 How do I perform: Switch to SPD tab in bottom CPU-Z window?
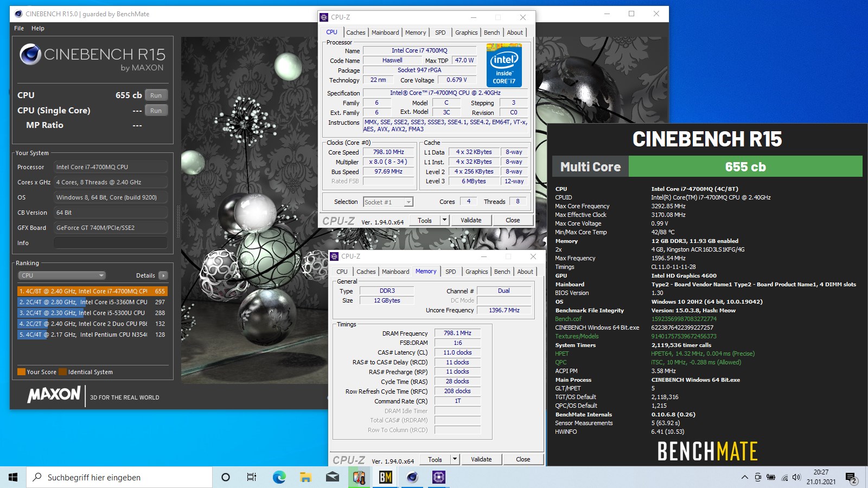[x=451, y=272]
